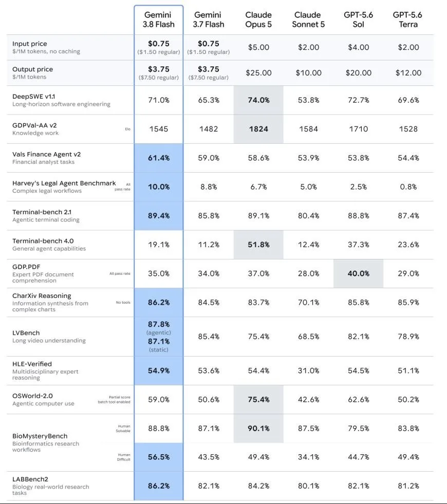Click the highlighted 1824 Elo score cell
The image size is (447, 504).
258,129
